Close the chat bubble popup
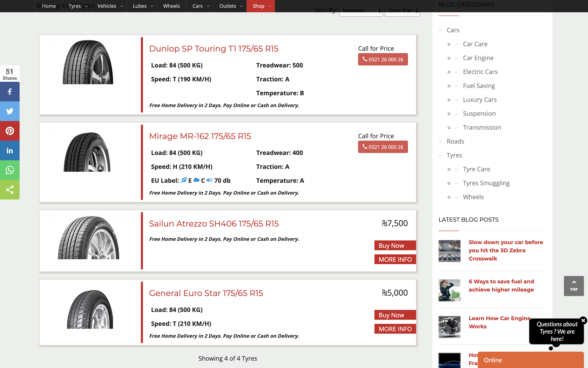Viewport: 588px width, 368px height. [583, 320]
